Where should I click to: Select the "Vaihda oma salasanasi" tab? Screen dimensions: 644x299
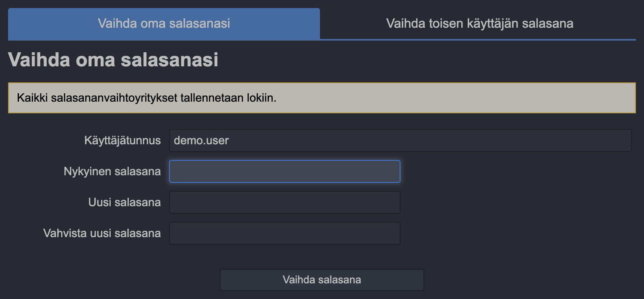[164, 23]
